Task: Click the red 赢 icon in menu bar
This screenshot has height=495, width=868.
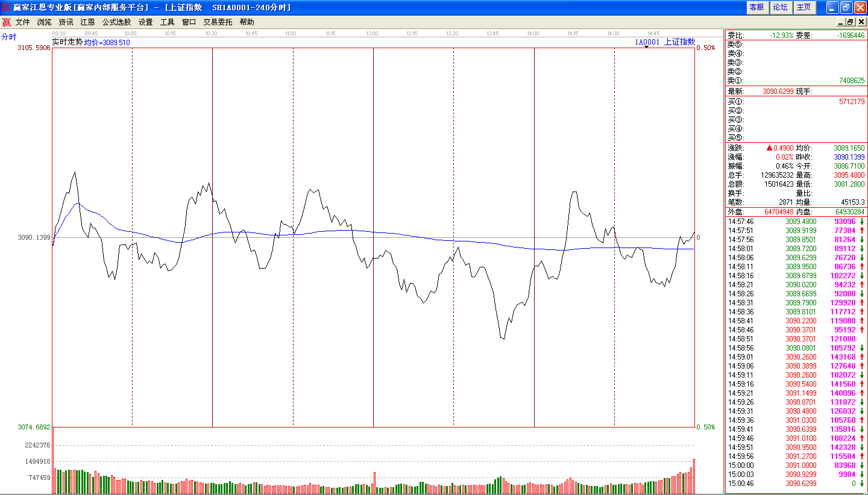Action: pos(6,22)
